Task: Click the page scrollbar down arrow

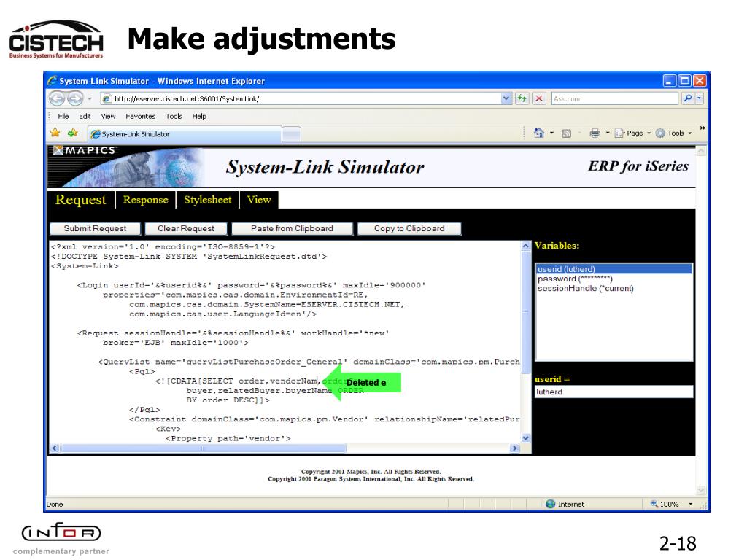Action: click(x=701, y=490)
